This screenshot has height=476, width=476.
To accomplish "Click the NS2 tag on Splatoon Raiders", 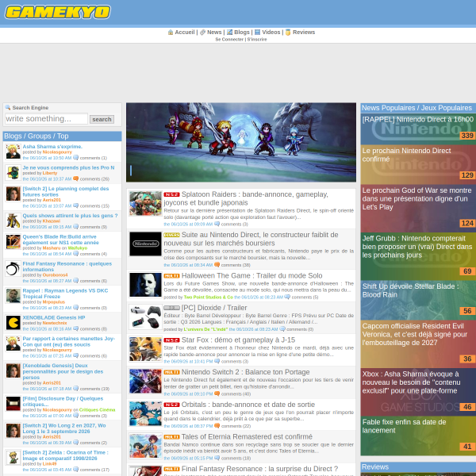I will click(171, 194).
